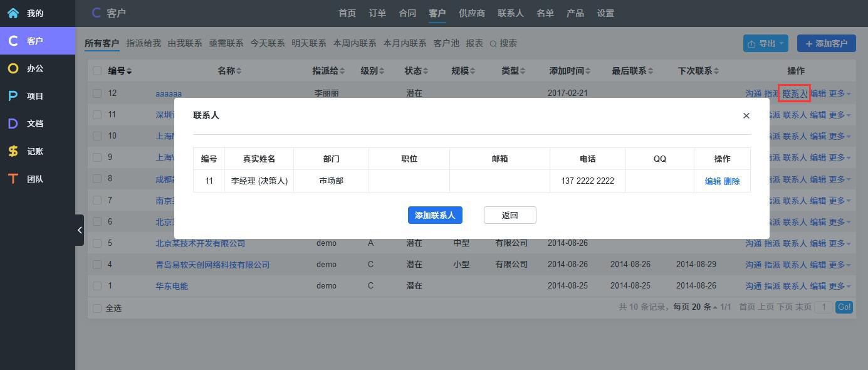Click the 团队 team icon in sidebar

pyautogui.click(x=13, y=179)
